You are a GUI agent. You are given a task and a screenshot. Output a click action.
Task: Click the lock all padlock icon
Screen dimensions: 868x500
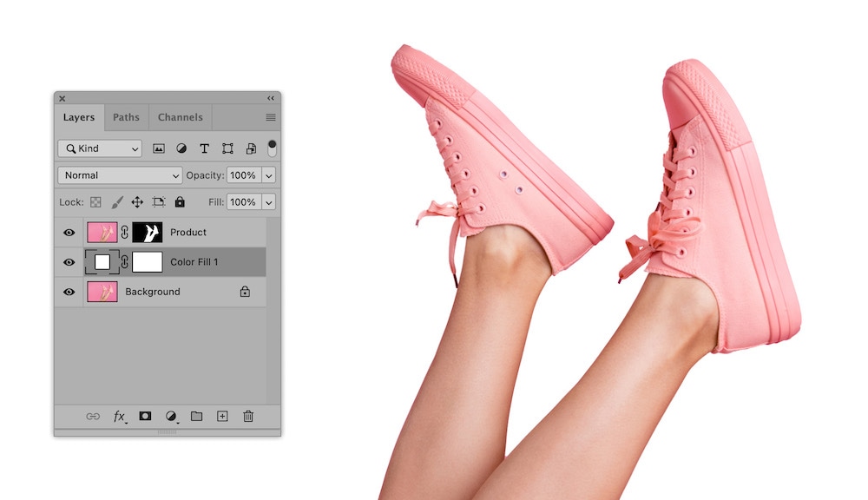[x=180, y=202]
